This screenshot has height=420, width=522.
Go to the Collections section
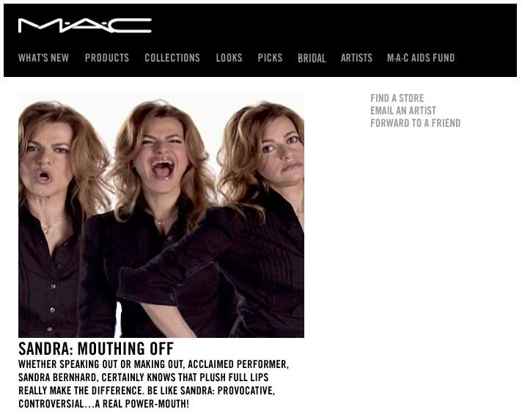point(172,58)
